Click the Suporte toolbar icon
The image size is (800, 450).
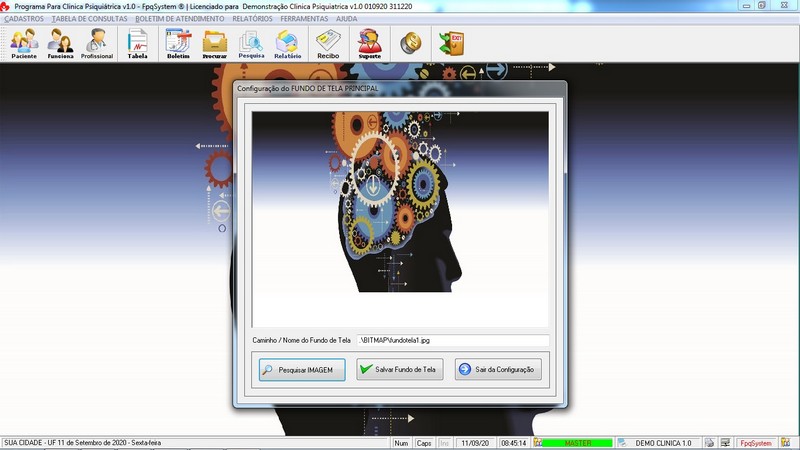click(x=369, y=44)
